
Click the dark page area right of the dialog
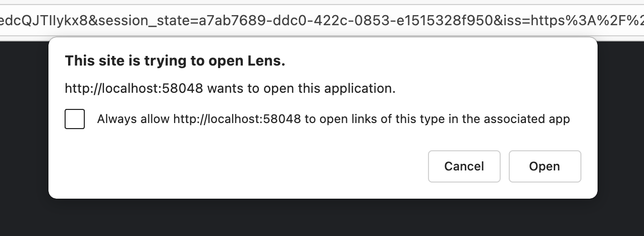[x=621, y=126]
